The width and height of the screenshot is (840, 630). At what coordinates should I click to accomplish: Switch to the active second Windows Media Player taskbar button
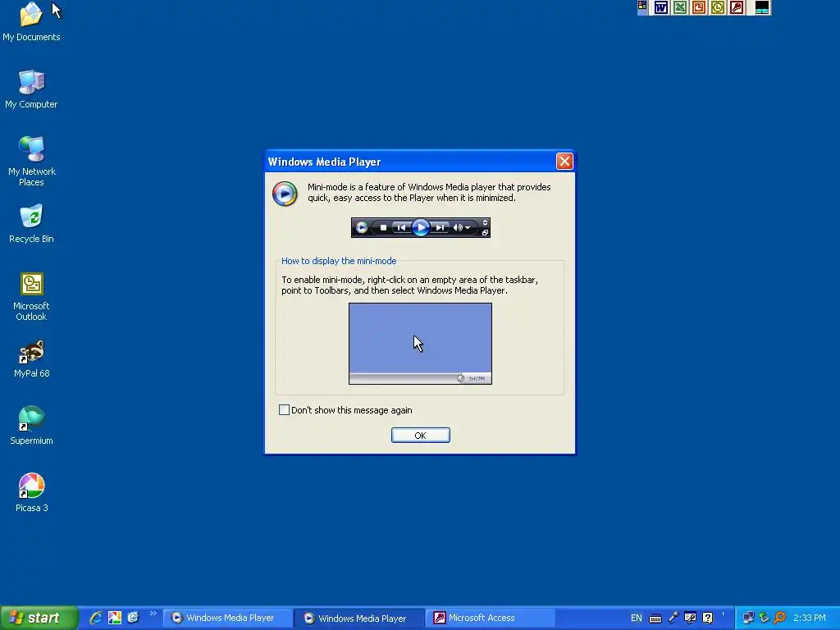click(x=359, y=619)
